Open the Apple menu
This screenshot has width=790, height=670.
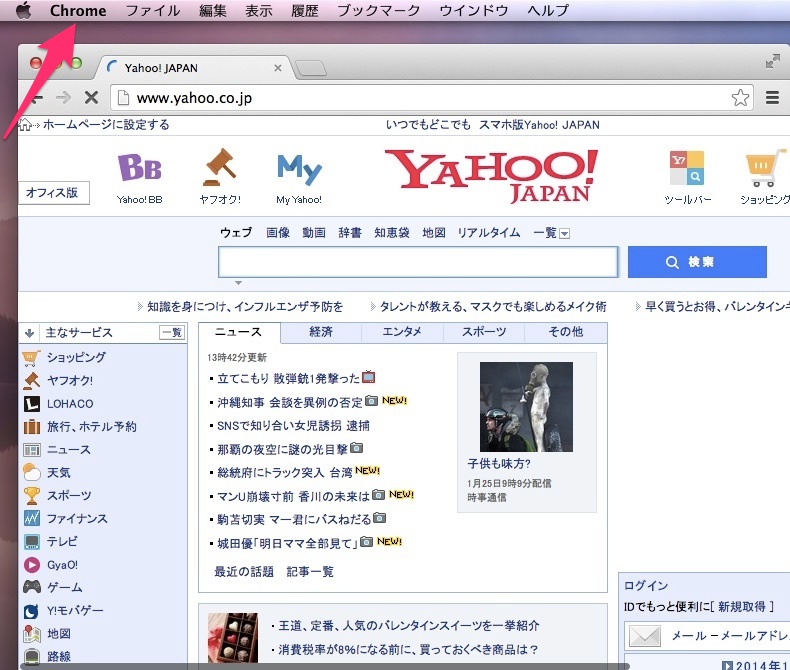pos(23,10)
